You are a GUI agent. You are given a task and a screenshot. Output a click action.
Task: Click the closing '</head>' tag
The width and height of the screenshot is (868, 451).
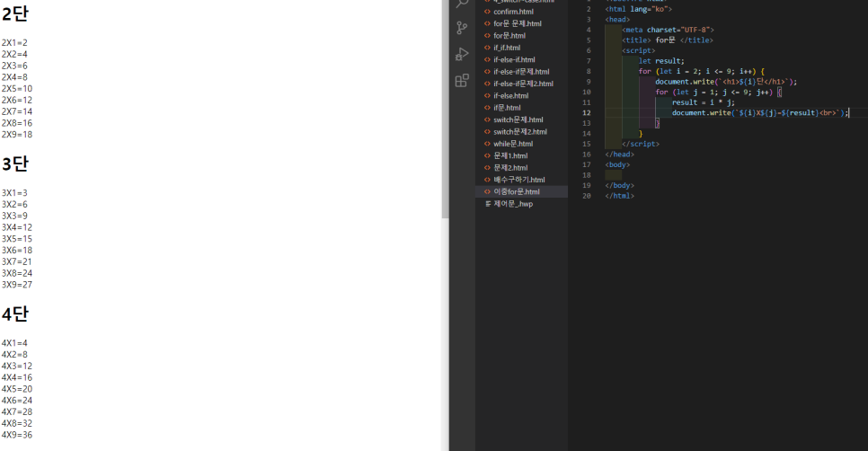[619, 155]
